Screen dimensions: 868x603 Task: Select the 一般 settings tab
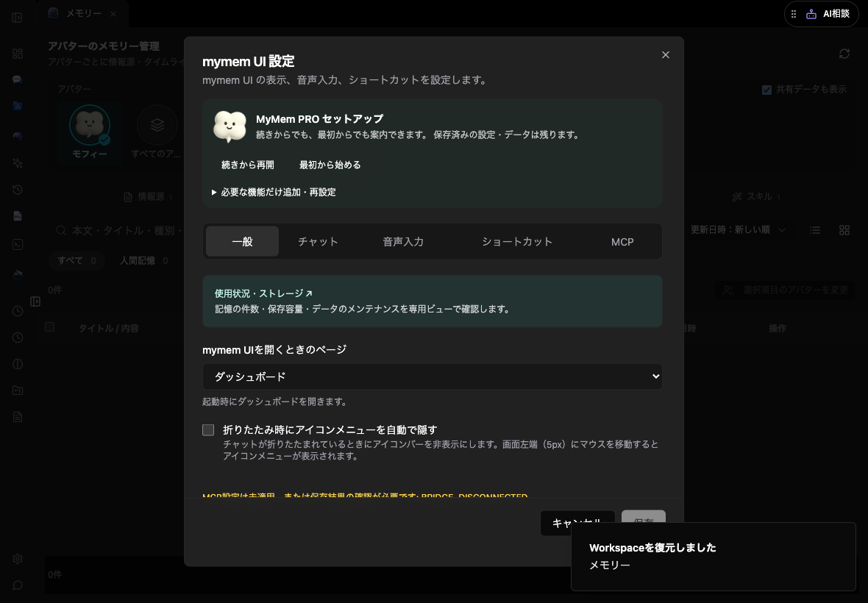243,242
